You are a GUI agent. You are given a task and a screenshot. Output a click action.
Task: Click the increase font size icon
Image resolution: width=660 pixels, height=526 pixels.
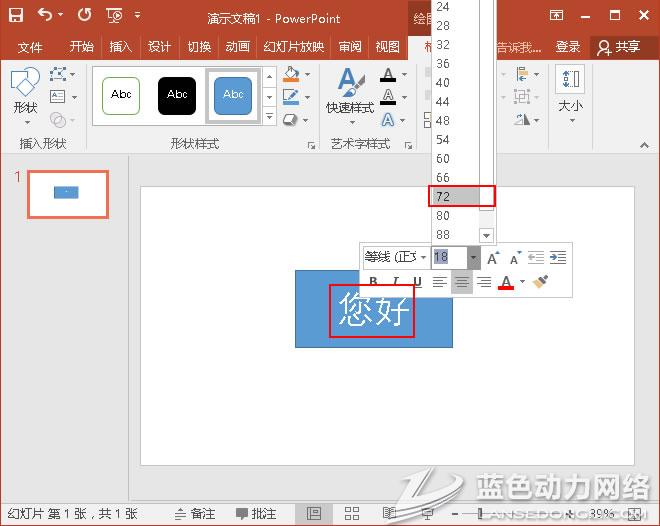click(x=493, y=258)
